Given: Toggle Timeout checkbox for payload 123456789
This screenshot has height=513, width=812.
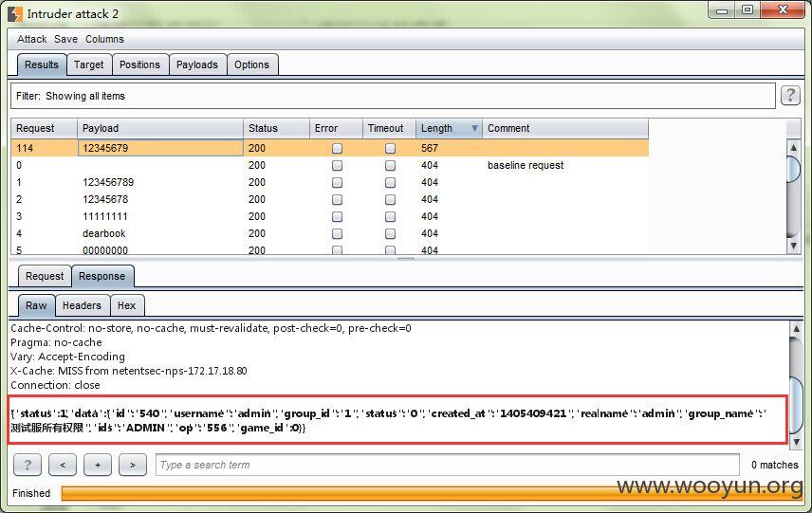Looking at the screenshot, I should pos(390,183).
